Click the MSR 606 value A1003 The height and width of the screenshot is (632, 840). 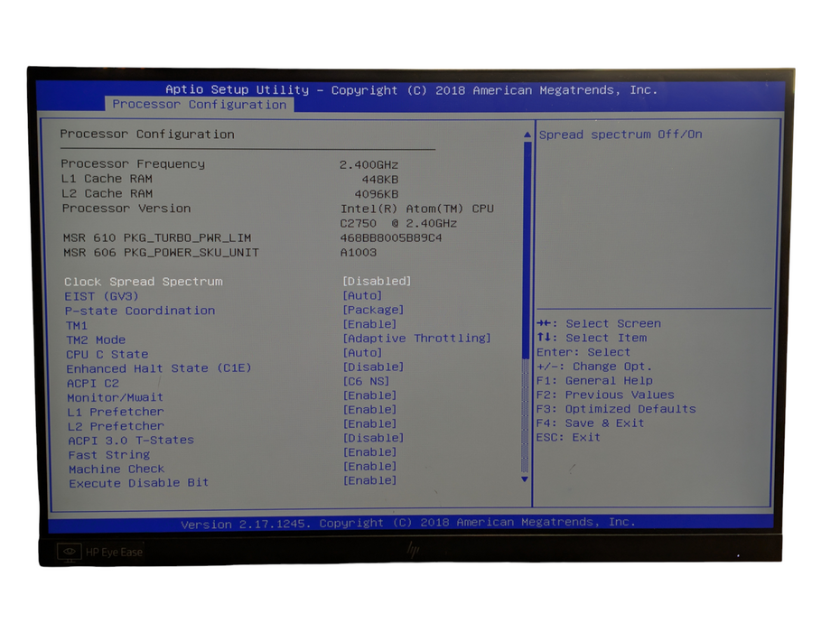coord(359,252)
